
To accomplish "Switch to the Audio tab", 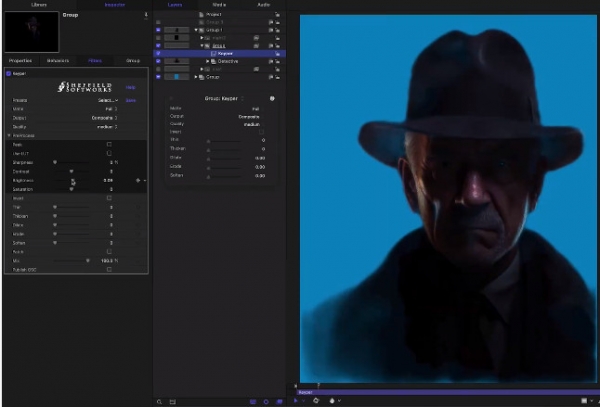I will 263,5.
